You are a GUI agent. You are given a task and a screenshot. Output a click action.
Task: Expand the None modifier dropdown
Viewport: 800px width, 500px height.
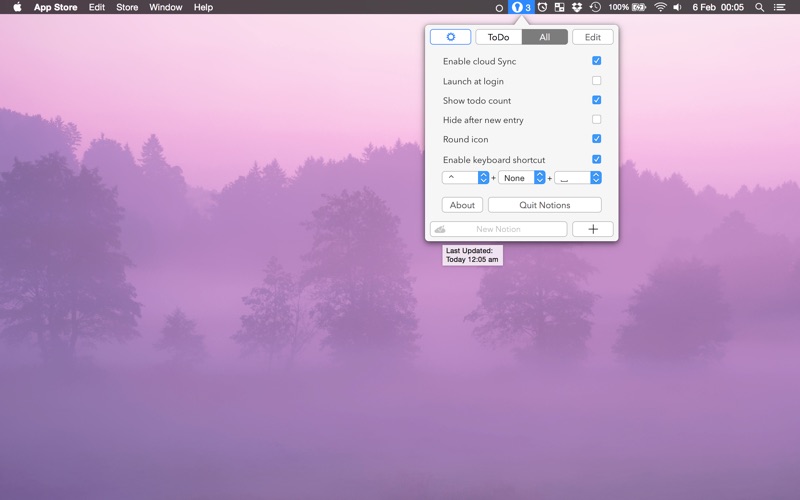pyautogui.click(x=522, y=178)
